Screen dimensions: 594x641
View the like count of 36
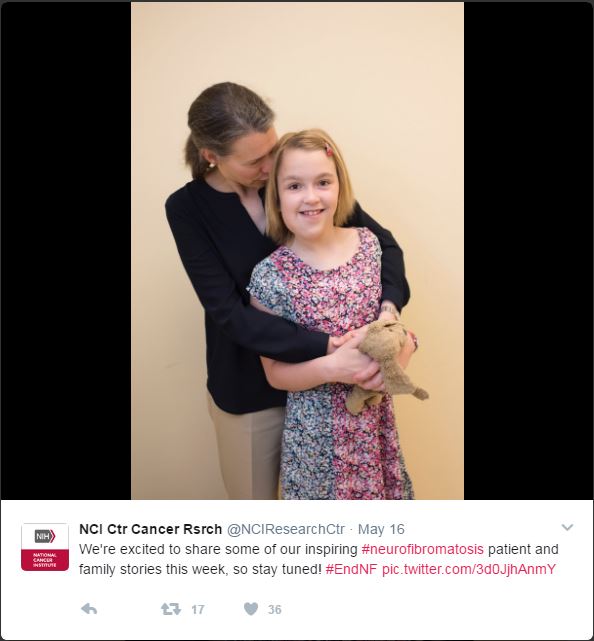click(x=275, y=610)
